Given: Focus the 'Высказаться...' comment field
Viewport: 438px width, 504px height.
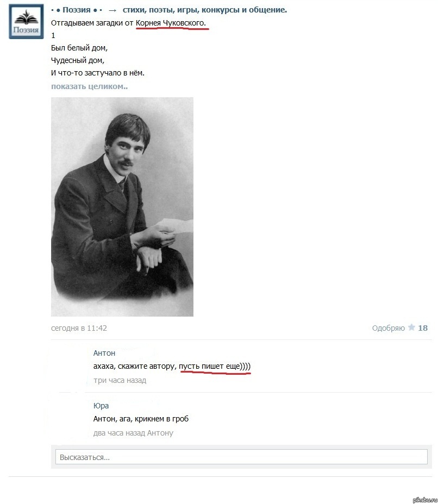Looking at the screenshot, I should [x=241, y=457].
